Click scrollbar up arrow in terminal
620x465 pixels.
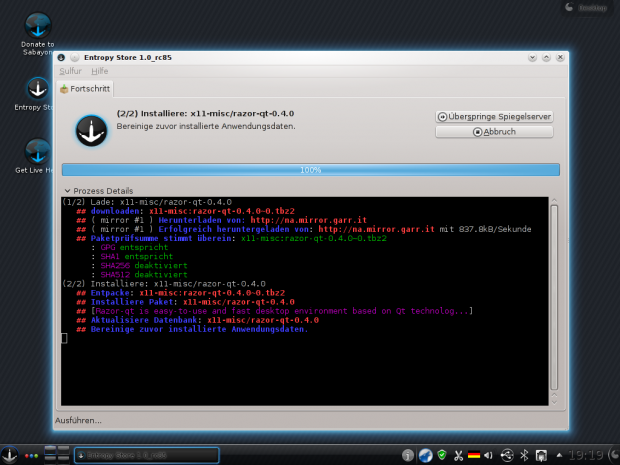554,200
